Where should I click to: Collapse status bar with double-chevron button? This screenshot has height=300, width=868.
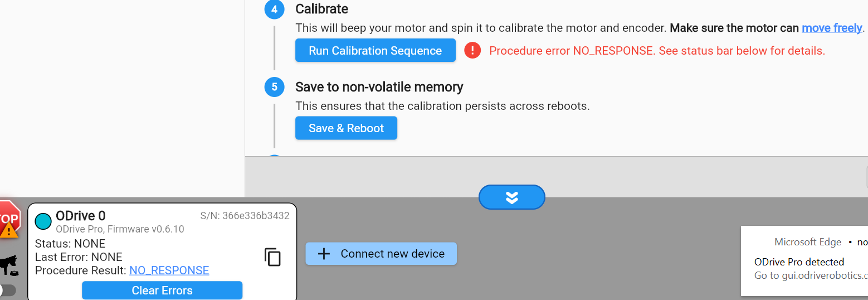pos(511,197)
